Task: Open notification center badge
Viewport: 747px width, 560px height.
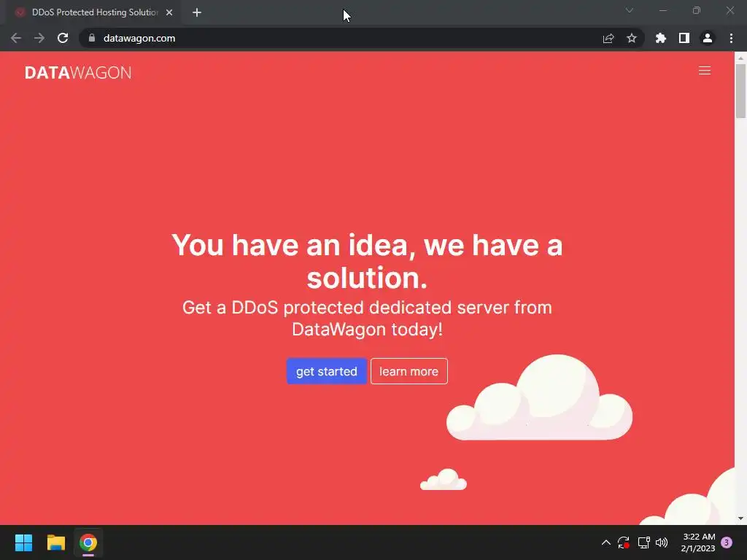Action: tap(727, 542)
